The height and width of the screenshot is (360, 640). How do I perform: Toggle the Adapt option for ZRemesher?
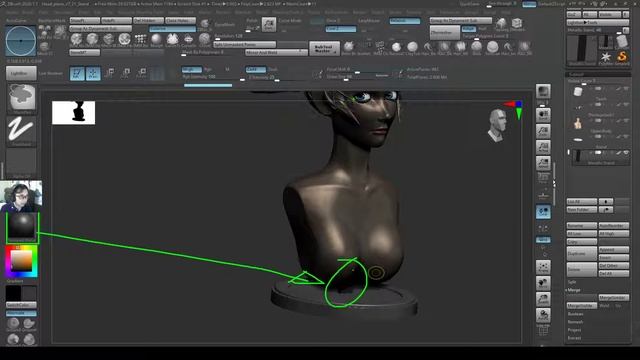(x=469, y=29)
